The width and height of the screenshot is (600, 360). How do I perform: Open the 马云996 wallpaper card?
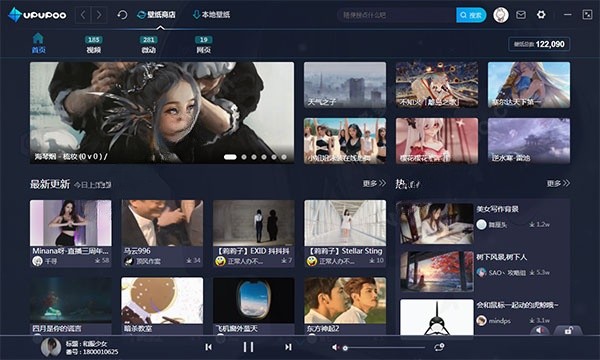coord(162,233)
